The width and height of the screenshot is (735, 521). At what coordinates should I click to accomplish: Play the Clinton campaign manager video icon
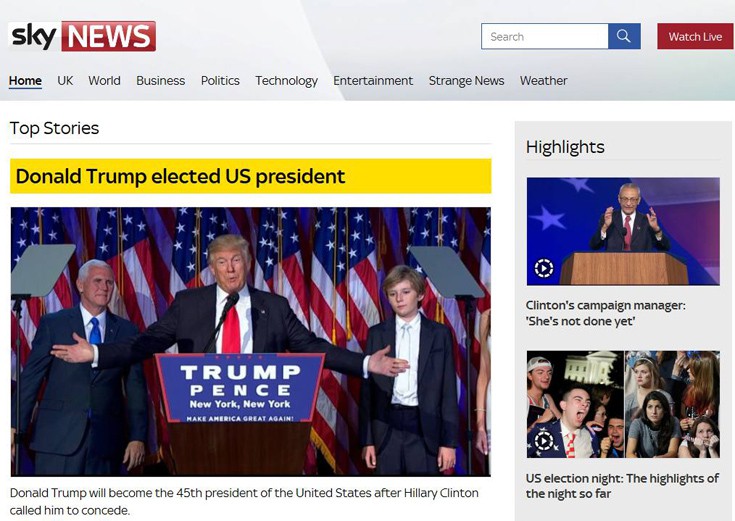click(544, 268)
